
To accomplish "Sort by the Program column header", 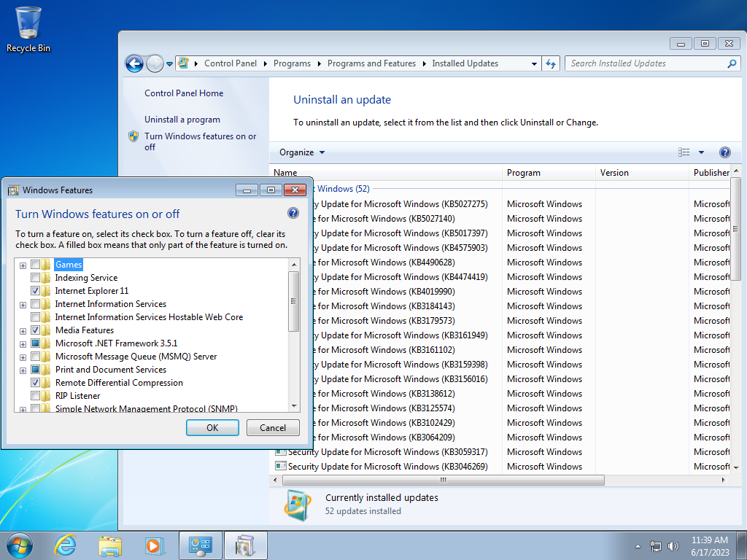I will pyautogui.click(x=549, y=172).
